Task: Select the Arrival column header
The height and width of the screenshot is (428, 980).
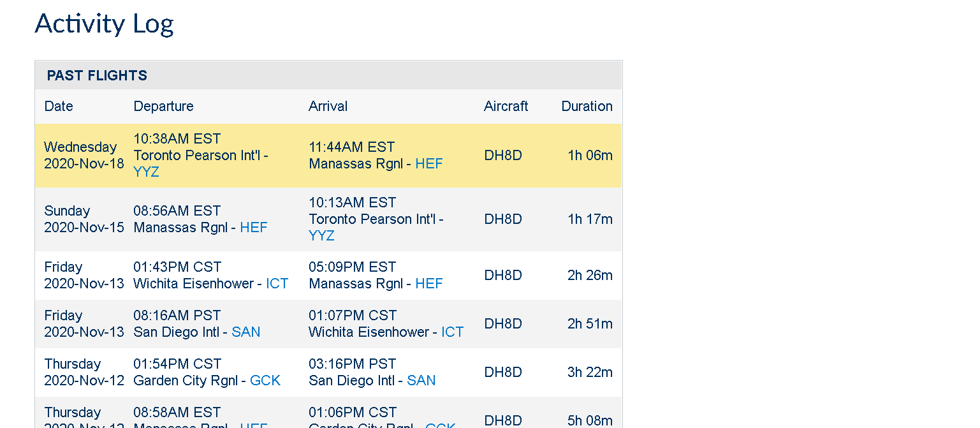Action: (328, 107)
